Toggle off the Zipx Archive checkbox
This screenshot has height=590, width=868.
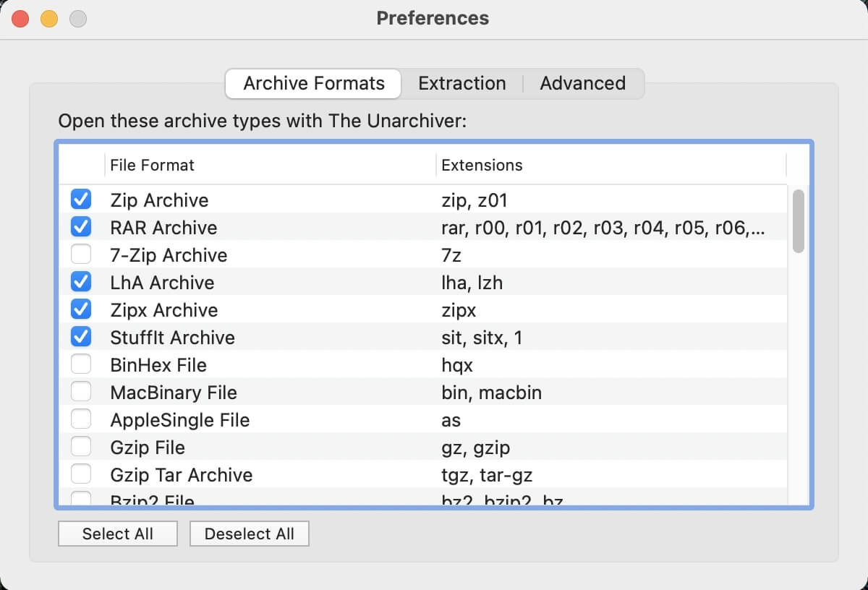(81, 309)
